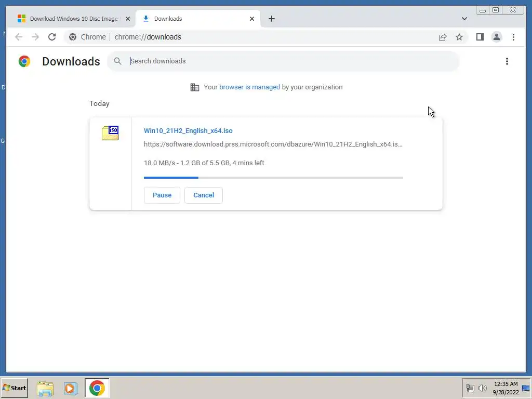Reload the Downloads page

point(52,37)
